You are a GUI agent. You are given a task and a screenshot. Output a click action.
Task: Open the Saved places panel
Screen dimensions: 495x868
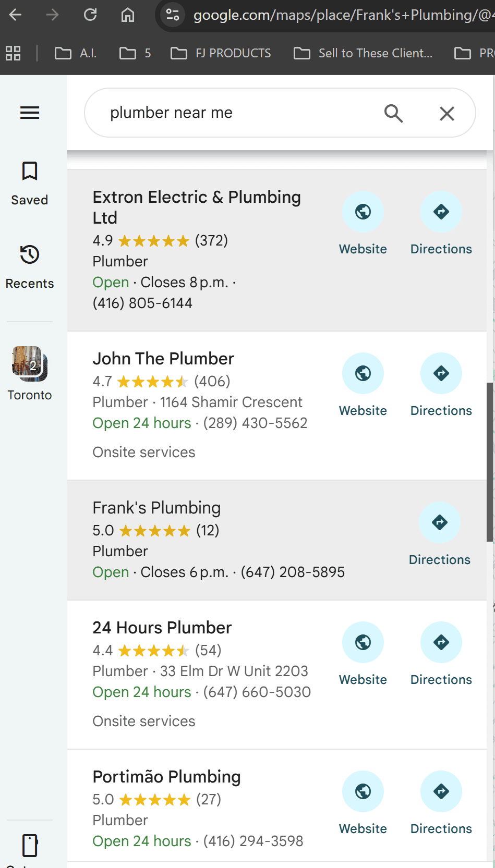click(30, 183)
